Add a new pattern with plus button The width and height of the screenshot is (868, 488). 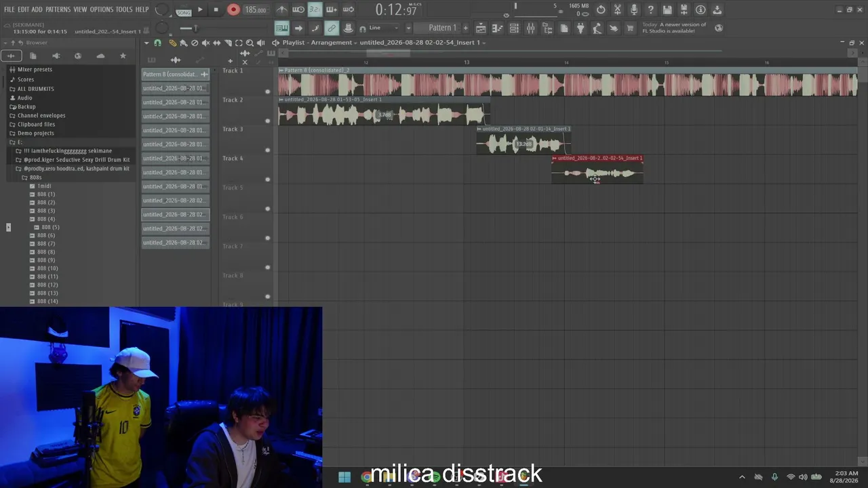pyautogui.click(x=465, y=28)
